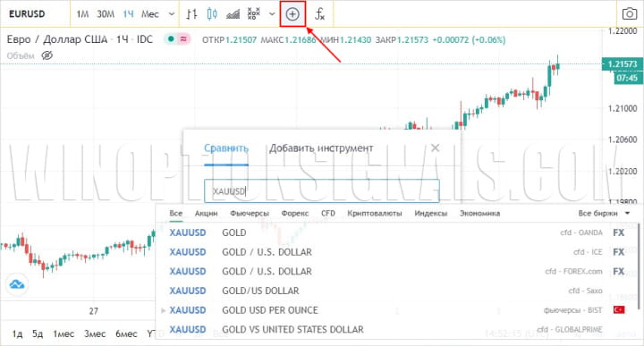
Task: Select the area chart style icon
Action: pyautogui.click(x=233, y=14)
